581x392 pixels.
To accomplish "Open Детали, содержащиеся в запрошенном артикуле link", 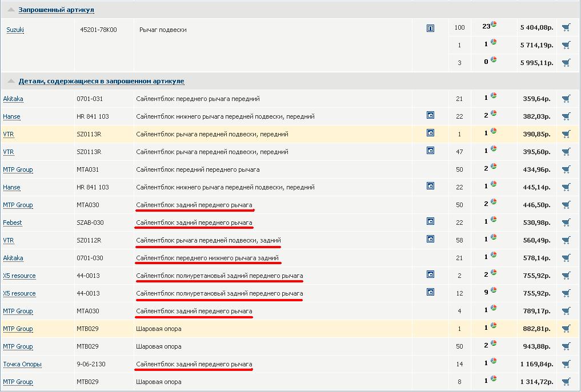I will 102,81.
